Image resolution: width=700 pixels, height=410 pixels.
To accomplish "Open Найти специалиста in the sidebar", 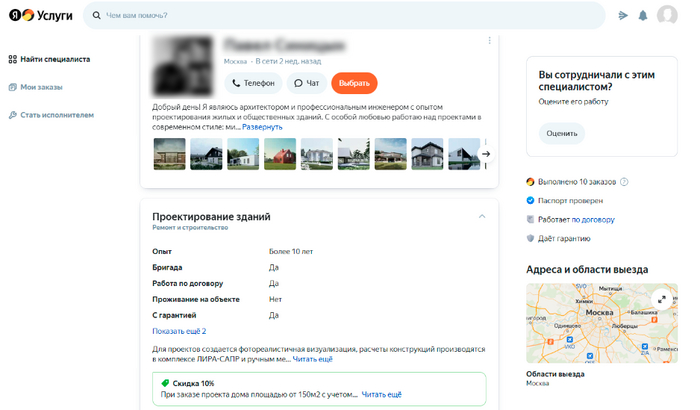I will (x=55, y=60).
